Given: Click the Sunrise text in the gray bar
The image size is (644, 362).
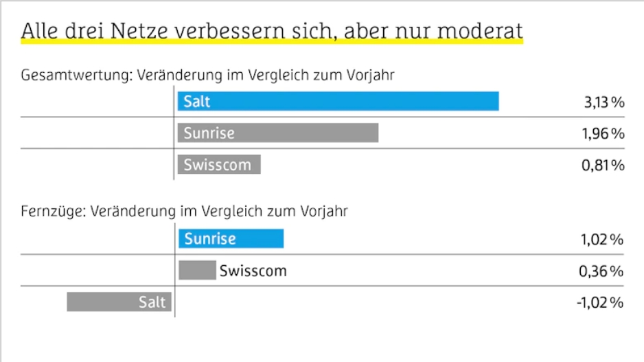Looking at the screenshot, I should coord(209,133).
